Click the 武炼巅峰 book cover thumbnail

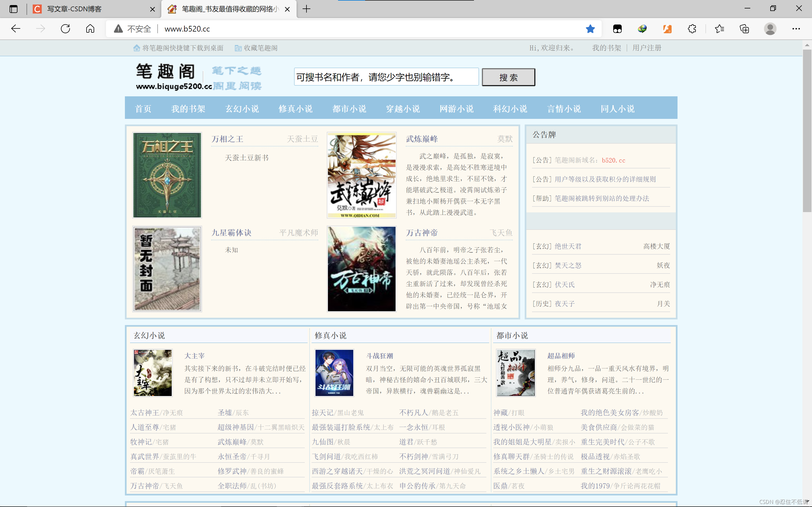point(361,175)
